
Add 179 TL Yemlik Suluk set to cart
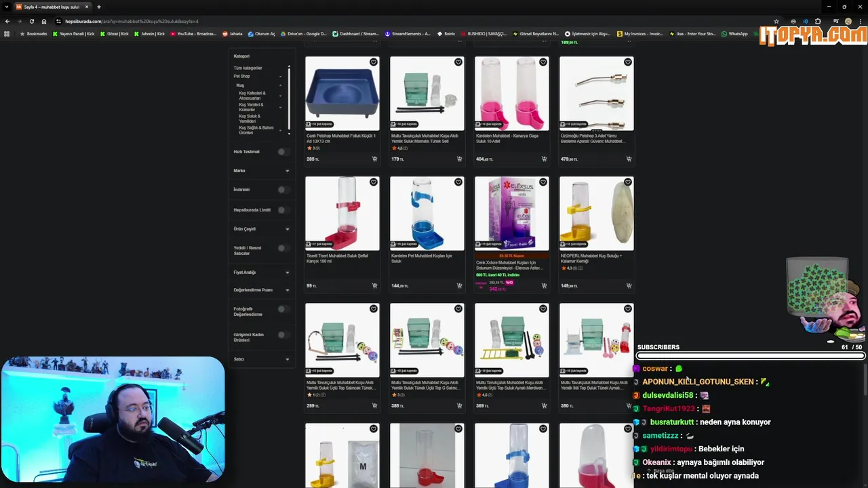[459, 159]
